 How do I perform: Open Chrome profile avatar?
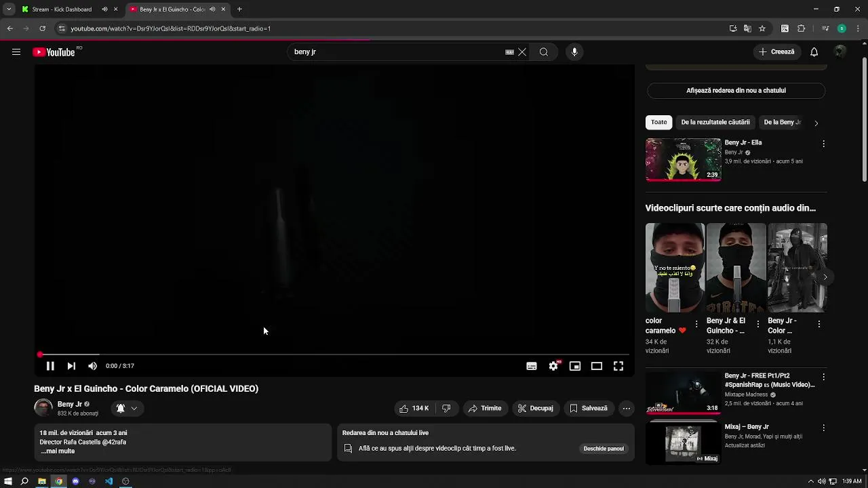click(842, 28)
